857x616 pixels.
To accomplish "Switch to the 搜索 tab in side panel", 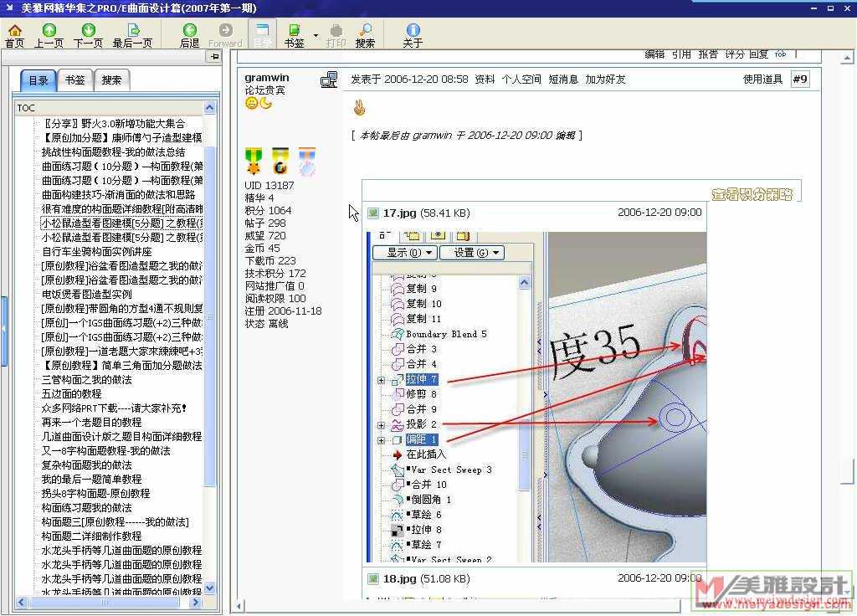I will (111, 80).
